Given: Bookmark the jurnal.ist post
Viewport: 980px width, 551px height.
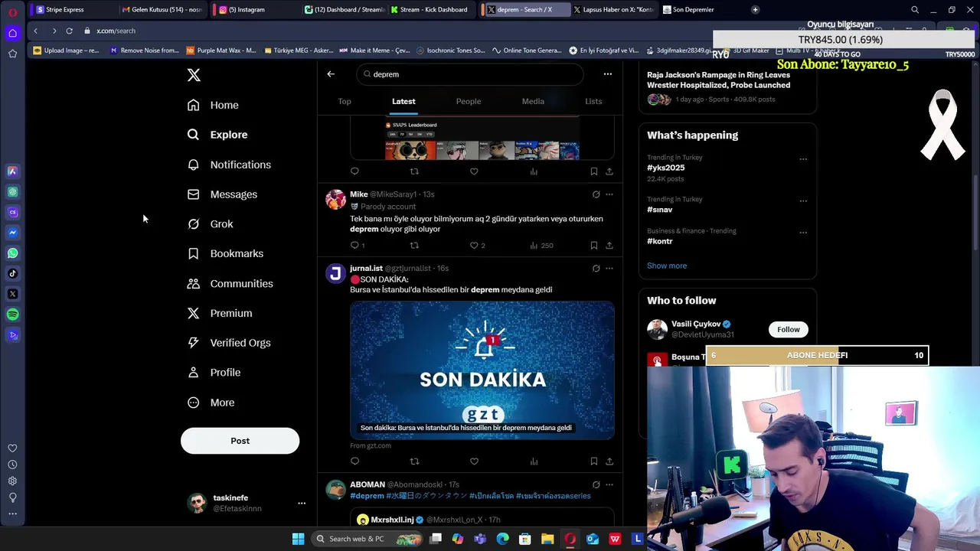Looking at the screenshot, I should point(594,461).
